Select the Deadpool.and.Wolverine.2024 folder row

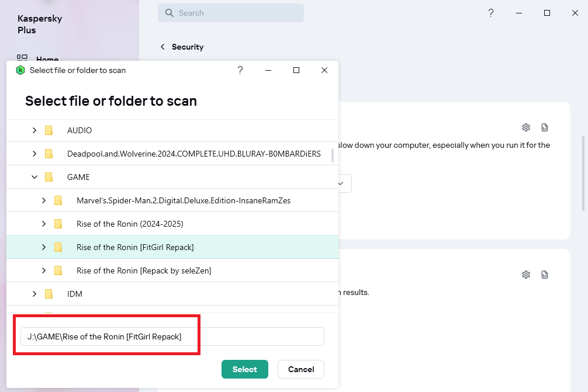click(172, 154)
